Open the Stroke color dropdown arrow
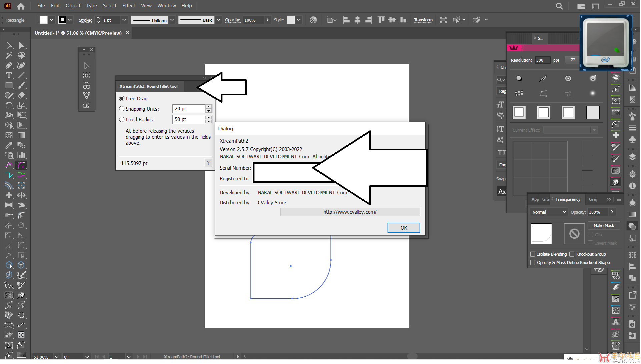 point(70,20)
